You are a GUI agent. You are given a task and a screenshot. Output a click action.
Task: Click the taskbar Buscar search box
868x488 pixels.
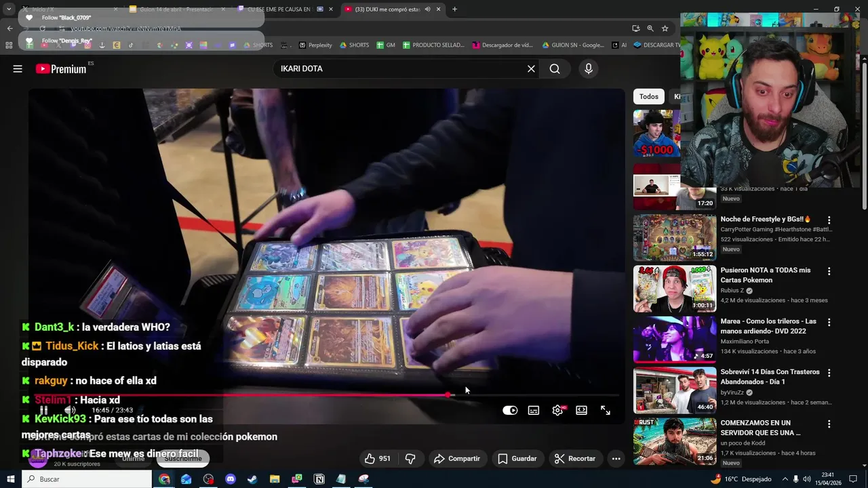[x=87, y=479]
